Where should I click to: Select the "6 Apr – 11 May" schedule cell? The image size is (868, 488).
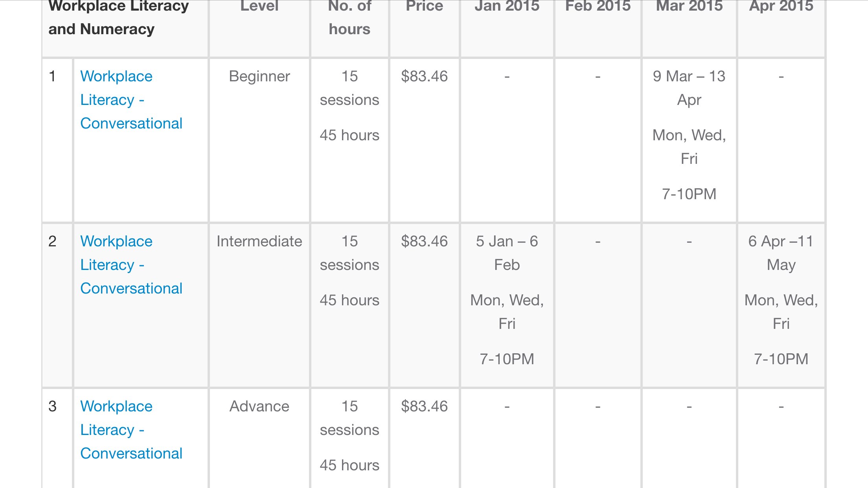[x=781, y=253]
